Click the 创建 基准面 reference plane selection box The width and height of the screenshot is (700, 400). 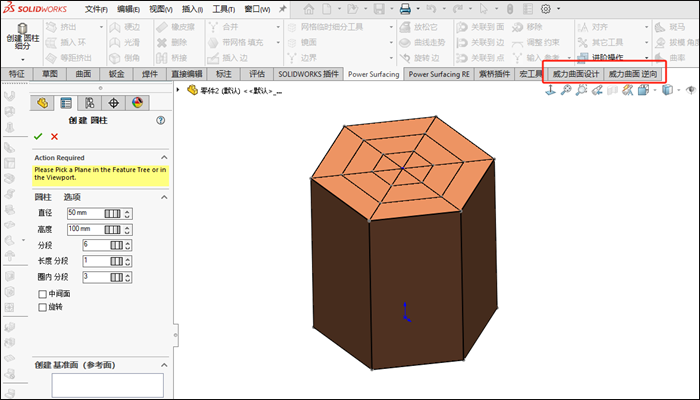click(108, 385)
